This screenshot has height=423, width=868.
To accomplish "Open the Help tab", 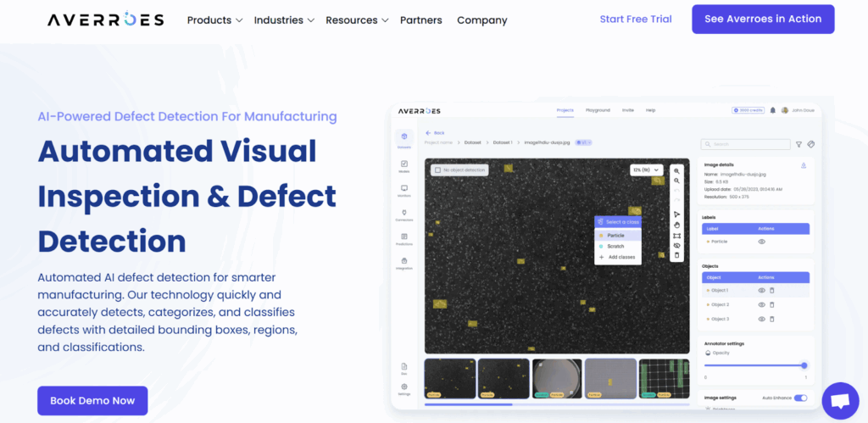I will pos(650,110).
